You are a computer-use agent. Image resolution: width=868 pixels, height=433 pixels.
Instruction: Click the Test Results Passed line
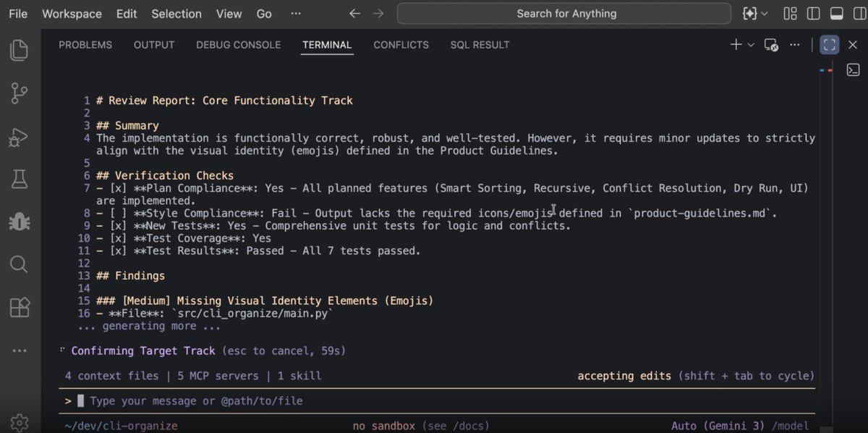[258, 251]
